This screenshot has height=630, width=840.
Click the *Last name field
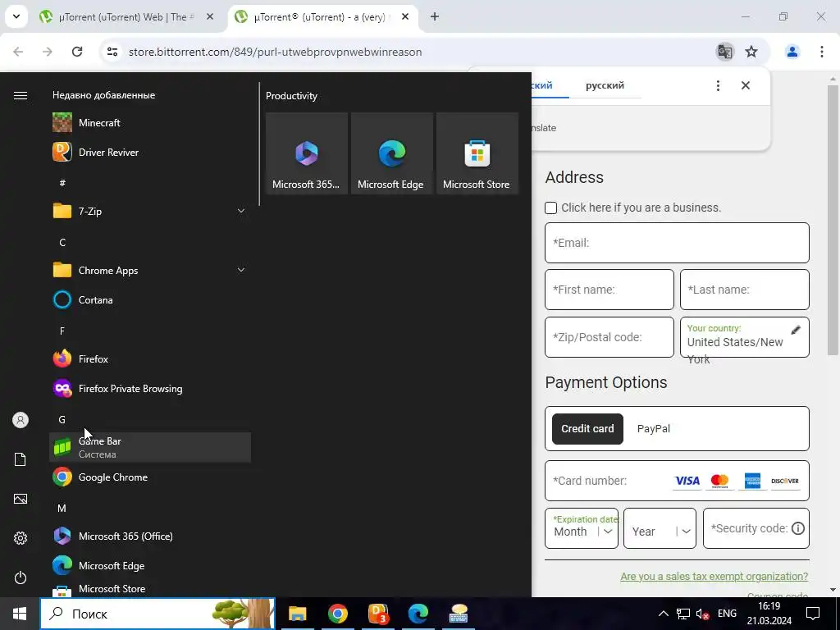tap(745, 290)
